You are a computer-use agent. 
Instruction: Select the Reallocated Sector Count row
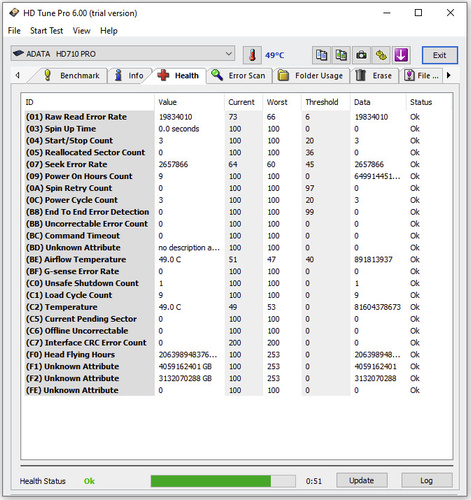coord(237,152)
